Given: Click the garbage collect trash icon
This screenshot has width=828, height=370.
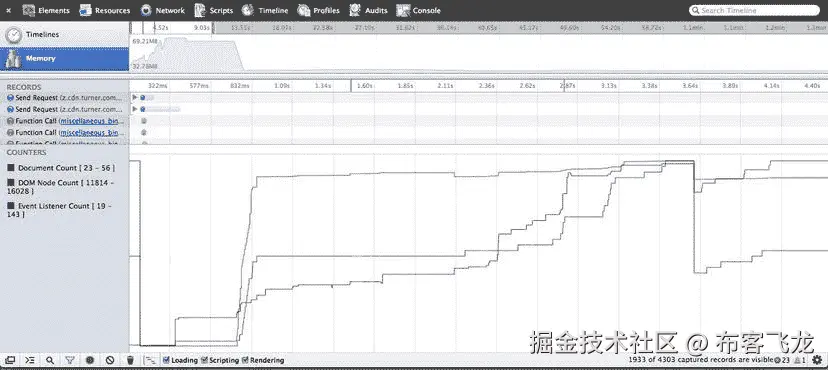Looking at the screenshot, I should (130, 360).
